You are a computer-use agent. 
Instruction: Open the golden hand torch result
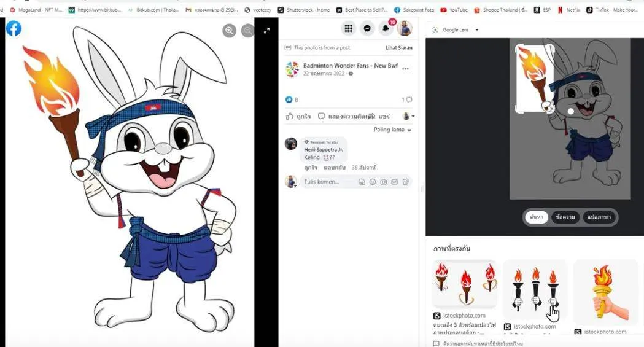tap(606, 292)
